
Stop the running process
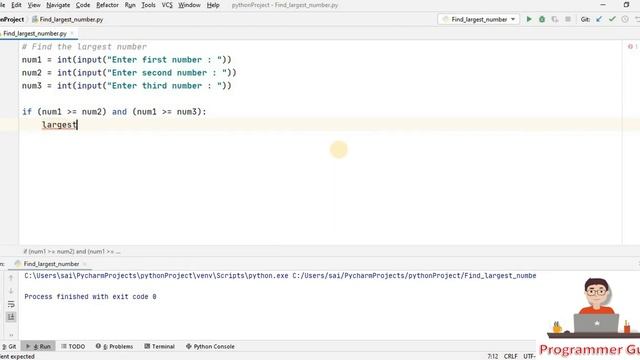coord(568,19)
